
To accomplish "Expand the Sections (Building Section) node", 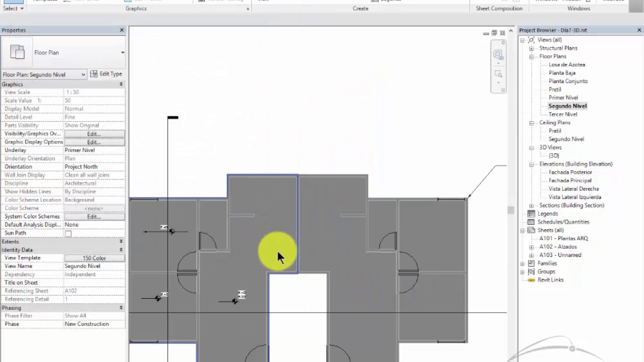I will tap(531, 206).
